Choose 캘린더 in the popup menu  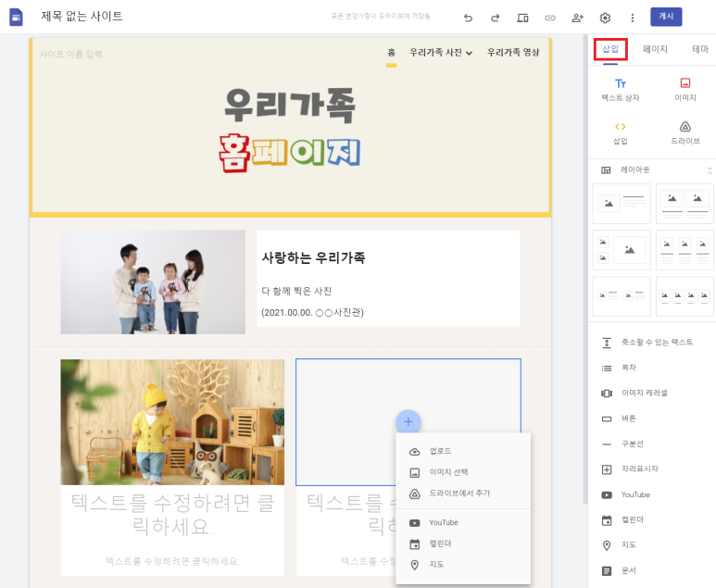(463, 544)
